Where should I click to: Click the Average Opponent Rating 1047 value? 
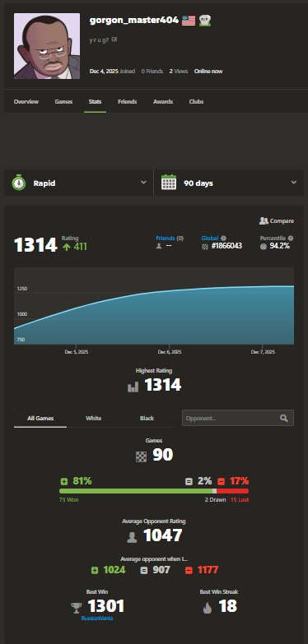pyautogui.click(x=163, y=535)
